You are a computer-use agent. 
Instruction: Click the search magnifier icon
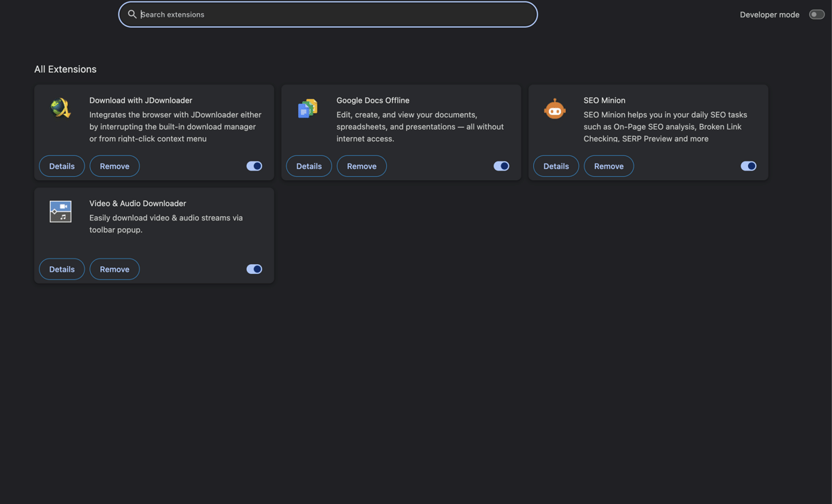click(132, 15)
